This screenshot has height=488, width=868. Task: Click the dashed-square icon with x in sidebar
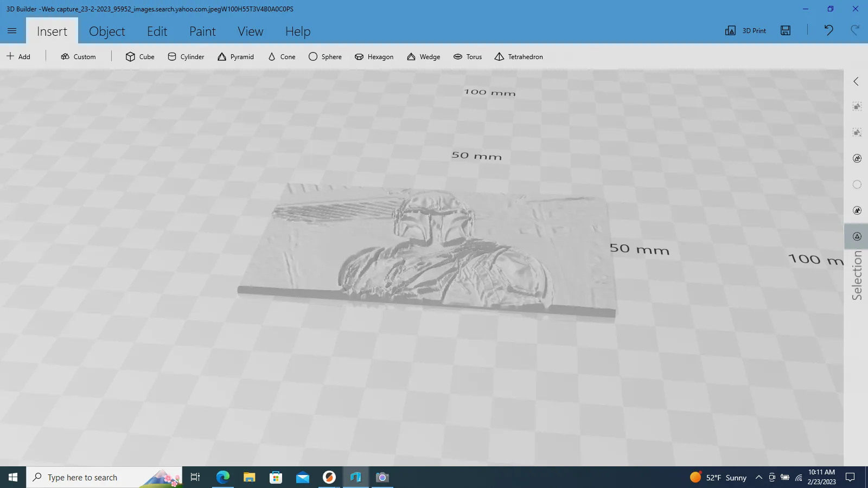[857, 132]
